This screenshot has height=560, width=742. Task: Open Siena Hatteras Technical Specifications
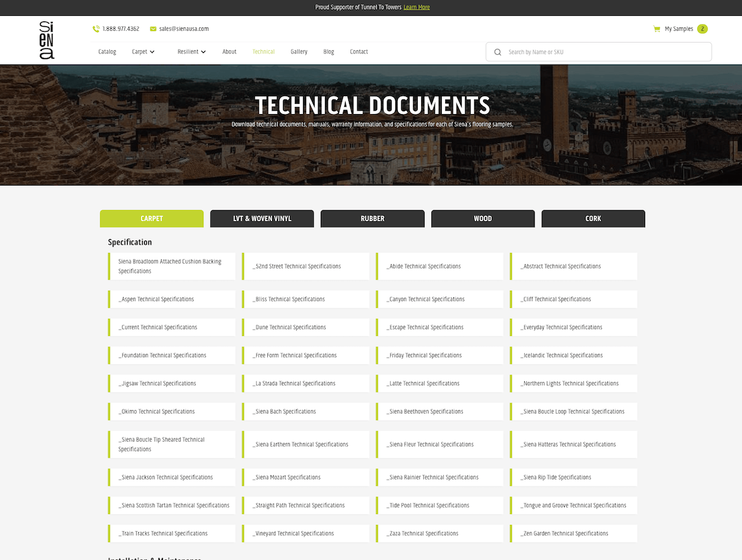pyautogui.click(x=574, y=444)
